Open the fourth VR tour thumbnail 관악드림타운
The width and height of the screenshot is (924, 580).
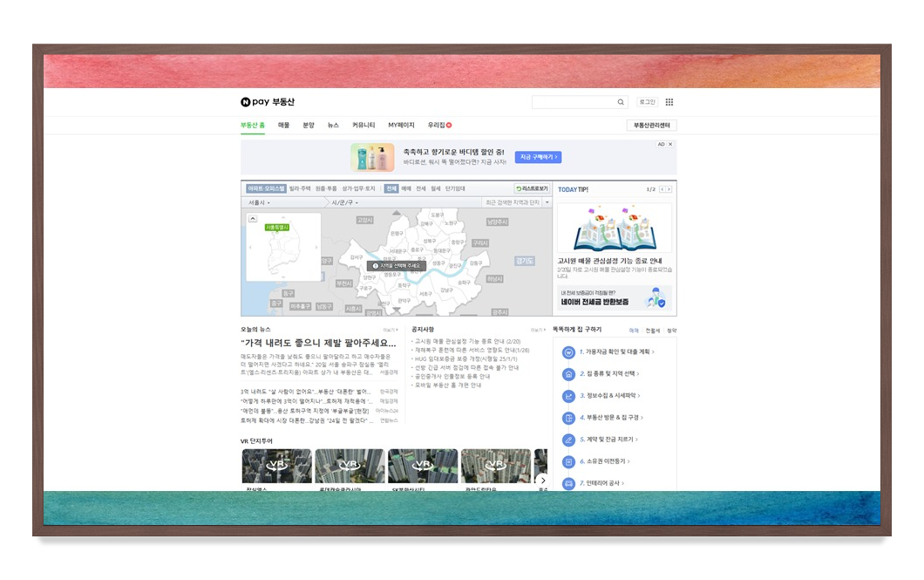pyautogui.click(x=496, y=466)
